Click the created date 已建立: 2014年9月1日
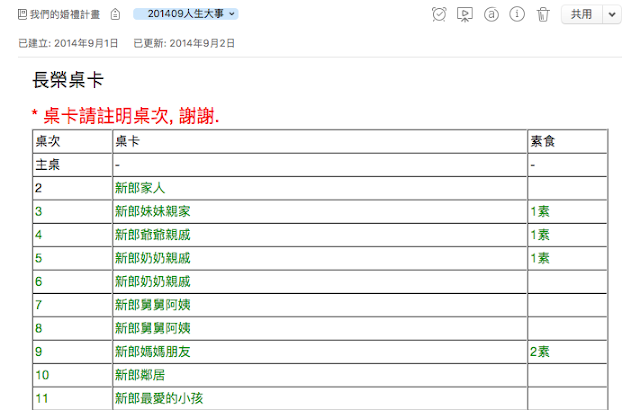640x410 pixels. point(68,43)
